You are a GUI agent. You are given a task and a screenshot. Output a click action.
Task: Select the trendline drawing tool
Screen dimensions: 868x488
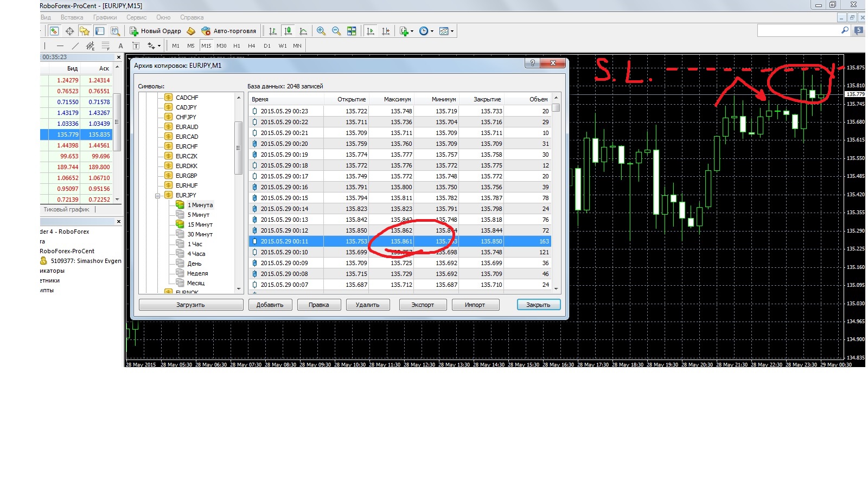coord(75,46)
